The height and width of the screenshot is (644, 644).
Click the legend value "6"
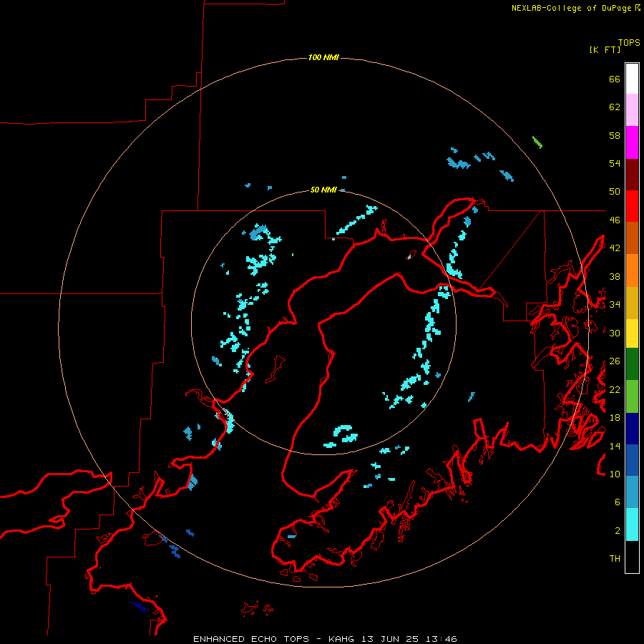(x=618, y=502)
